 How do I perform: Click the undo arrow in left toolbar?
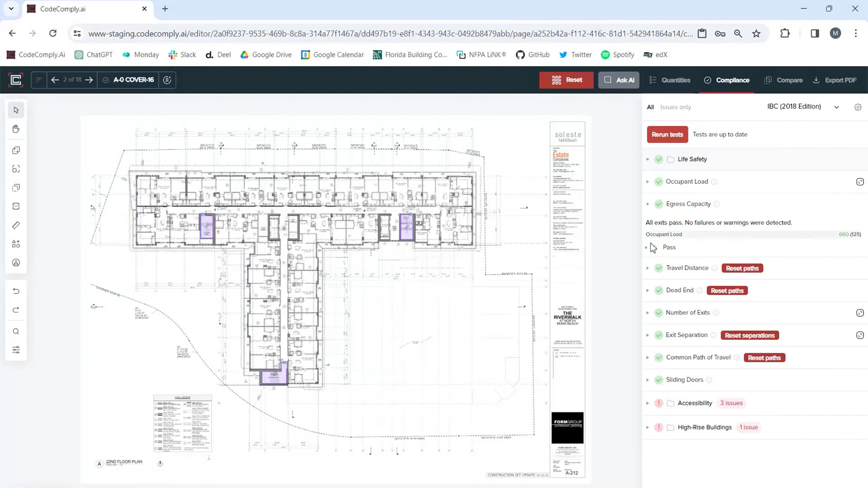pos(16,291)
